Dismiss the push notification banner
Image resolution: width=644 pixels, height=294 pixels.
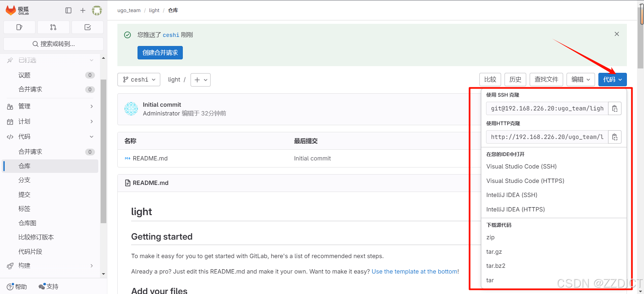click(x=616, y=34)
